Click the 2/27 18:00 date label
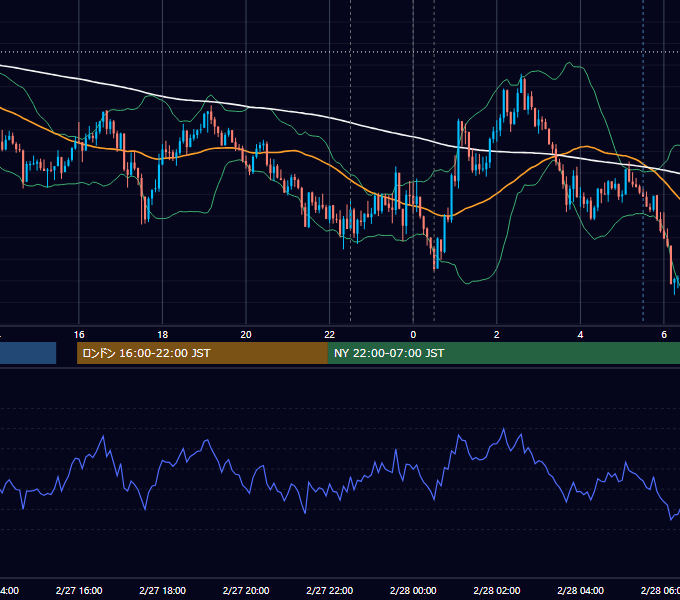 (163, 590)
